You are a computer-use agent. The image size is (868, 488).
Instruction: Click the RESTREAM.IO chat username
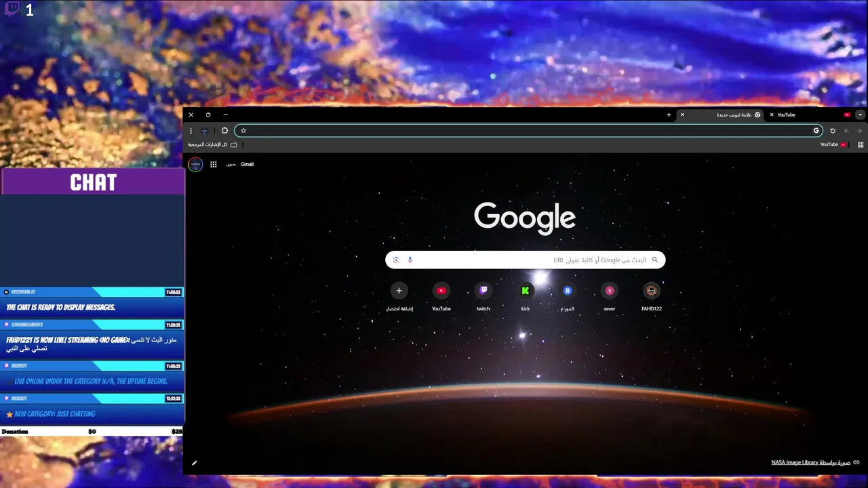(24, 292)
